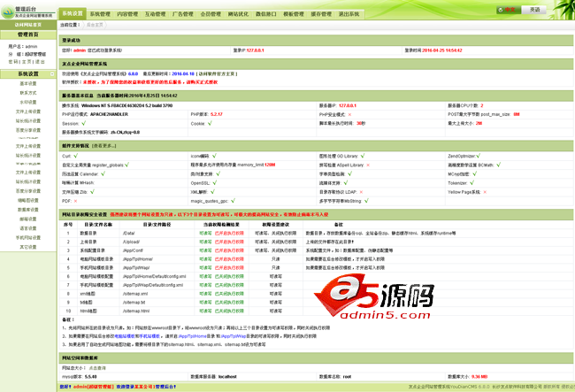Click the red cross beside PDF
The image size is (575, 392).
(x=75, y=202)
